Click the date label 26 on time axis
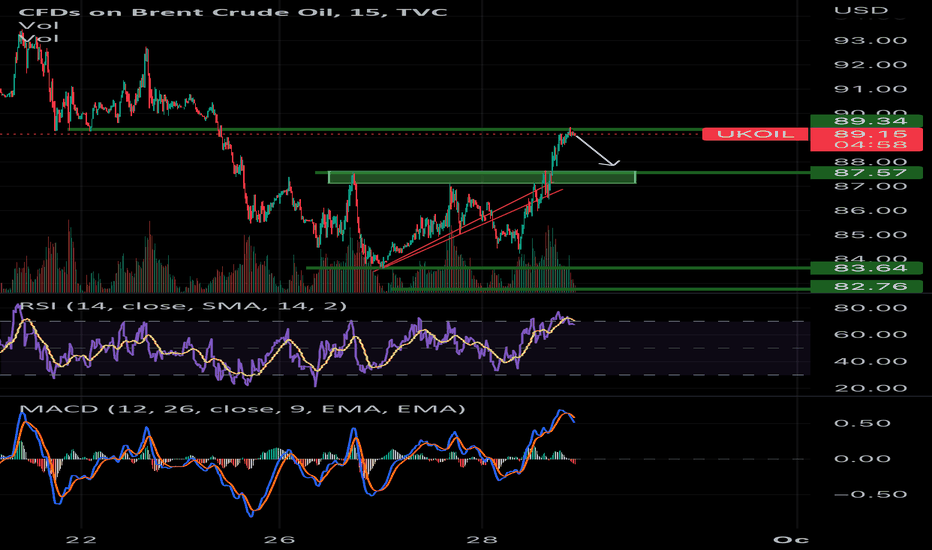This screenshot has width=932, height=550. point(279,539)
